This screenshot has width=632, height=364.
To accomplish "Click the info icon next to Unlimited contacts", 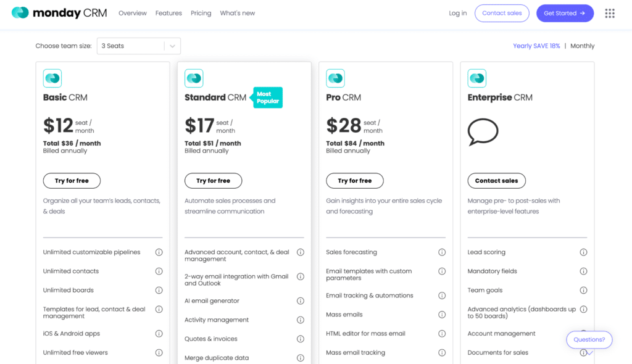I will pyautogui.click(x=159, y=271).
